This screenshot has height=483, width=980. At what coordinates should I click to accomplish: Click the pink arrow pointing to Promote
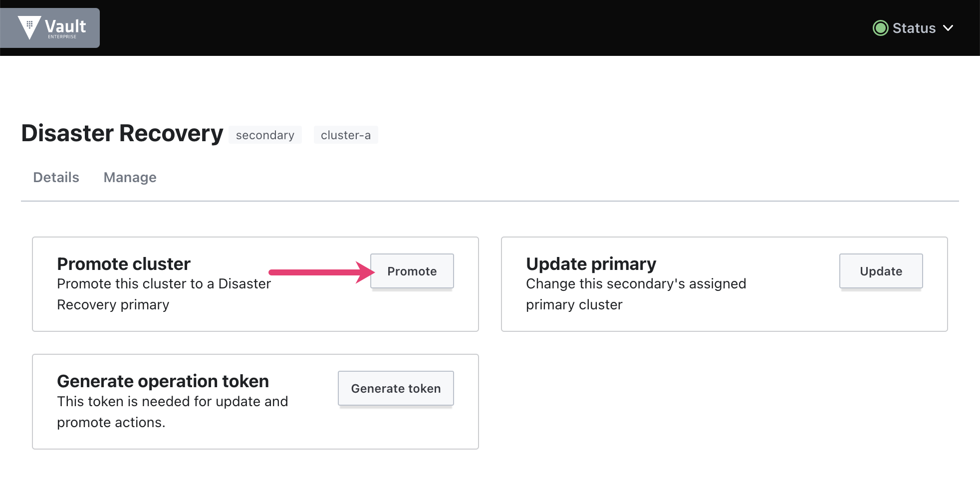(317, 271)
